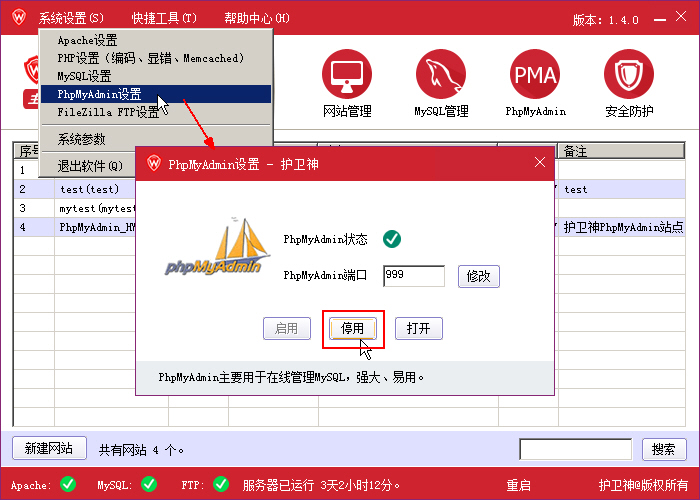Click the 打开 button
Image resolution: width=700 pixels, height=500 pixels.
click(x=419, y=329)
